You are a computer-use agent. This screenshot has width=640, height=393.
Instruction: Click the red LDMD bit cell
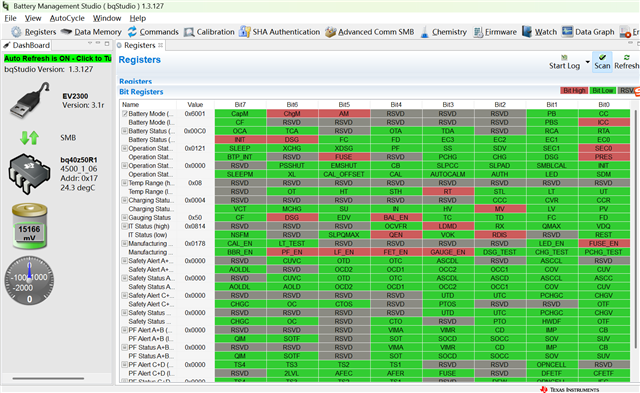[x=448, y=226]
